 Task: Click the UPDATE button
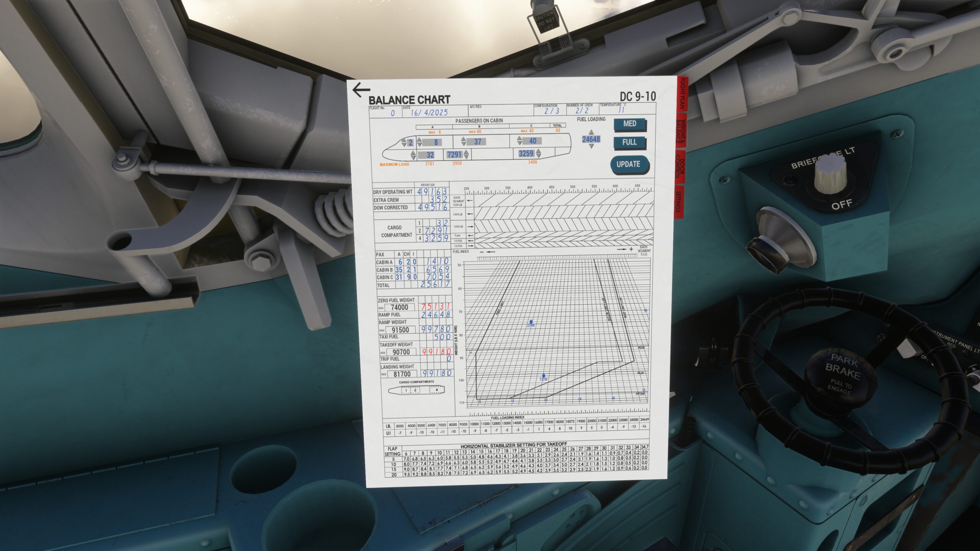pos(629,165)
